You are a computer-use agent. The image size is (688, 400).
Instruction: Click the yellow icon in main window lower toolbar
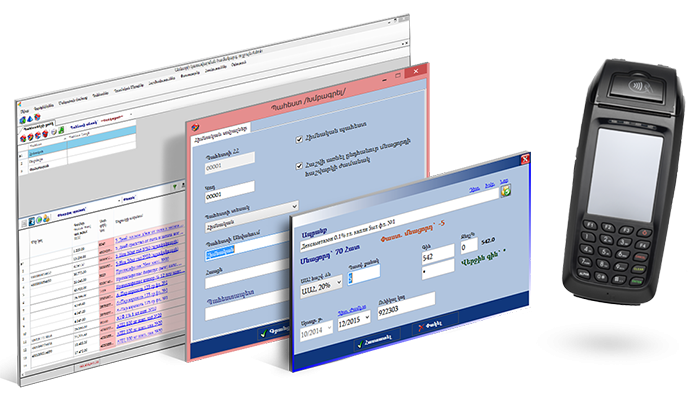click(x=46, y=218)
